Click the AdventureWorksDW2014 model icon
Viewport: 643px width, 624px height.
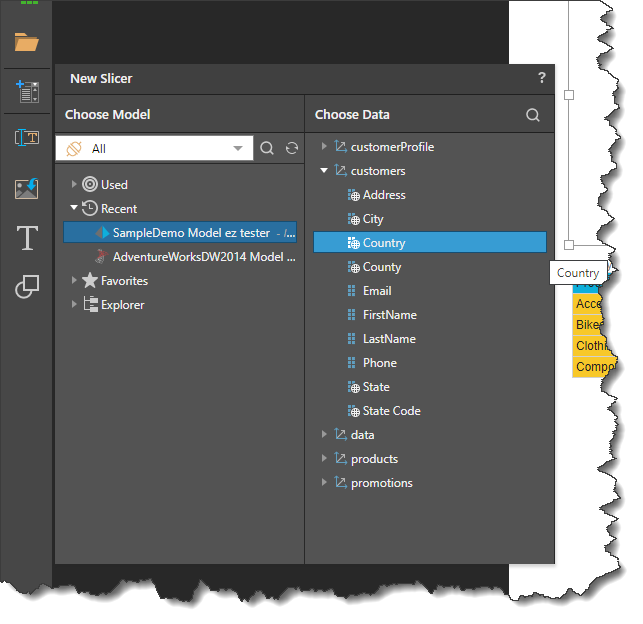[x=101, y=257]
